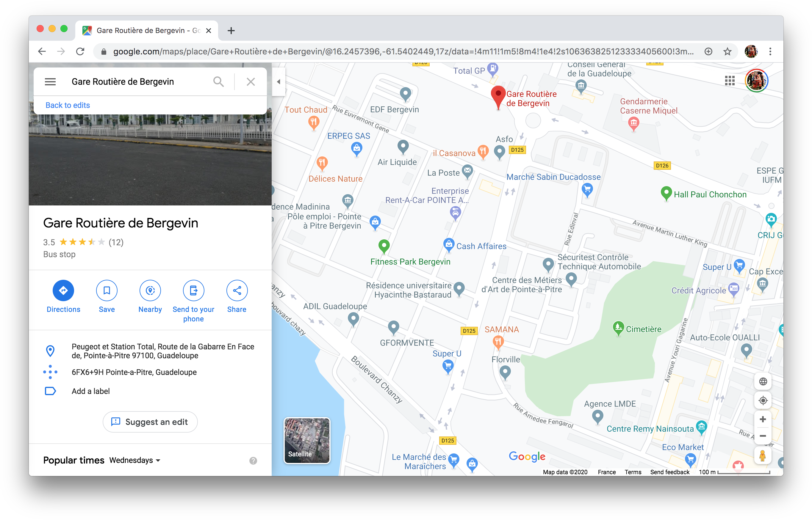Click the Fitness Park Bergevin marker
This screenshot has height=520, width=812.
(384, 246)
